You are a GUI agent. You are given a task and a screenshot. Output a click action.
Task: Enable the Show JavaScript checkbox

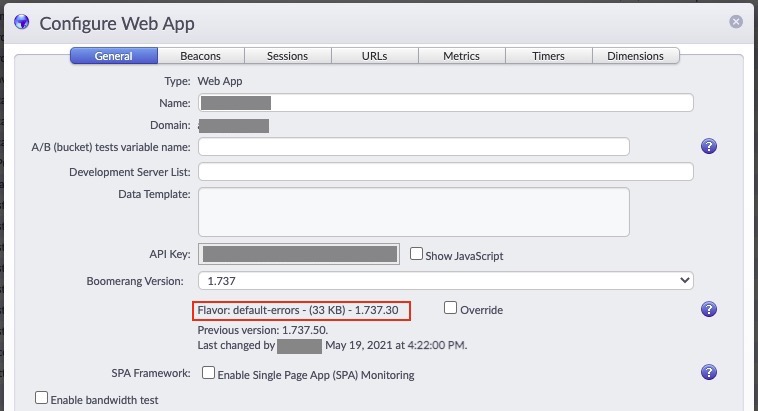[417, 254]
